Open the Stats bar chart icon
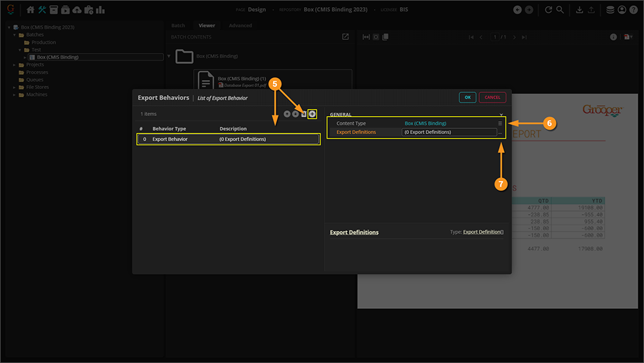Viewport: 644px width, 363px height. (x=100, y=10)
